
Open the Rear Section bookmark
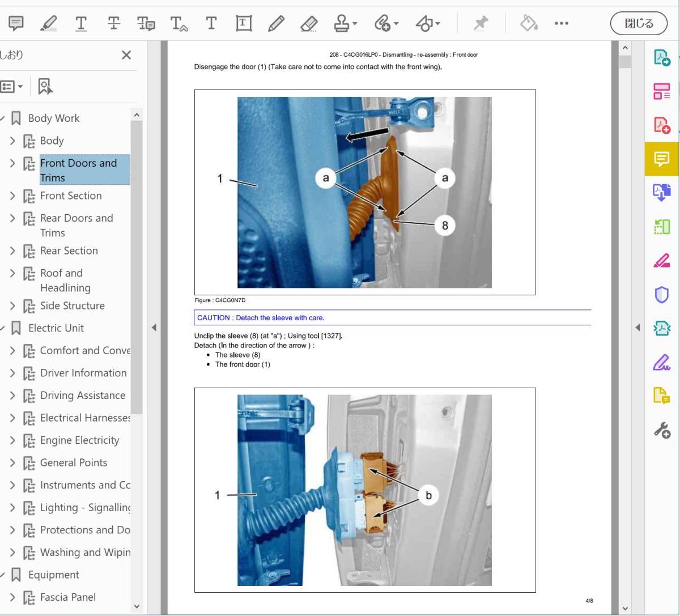(69, 250)
